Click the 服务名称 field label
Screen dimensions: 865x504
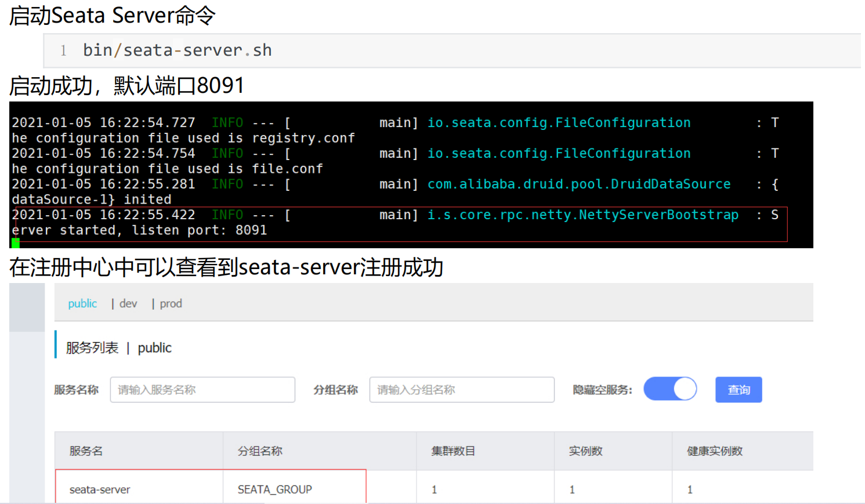tap(76, 390)
